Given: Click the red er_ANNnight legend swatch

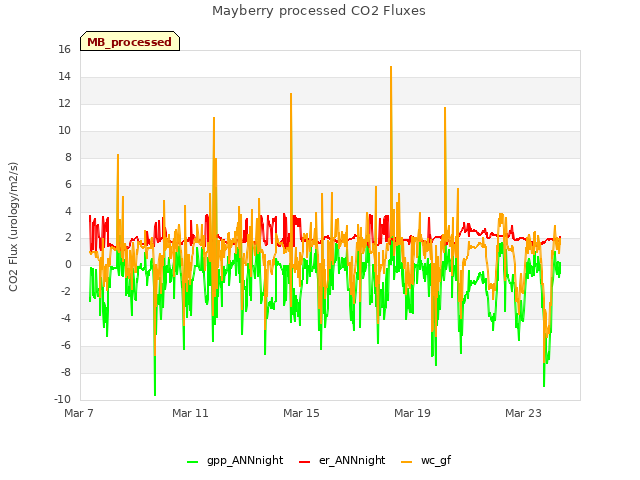Looking at the screenshot, I should [304, 462].
